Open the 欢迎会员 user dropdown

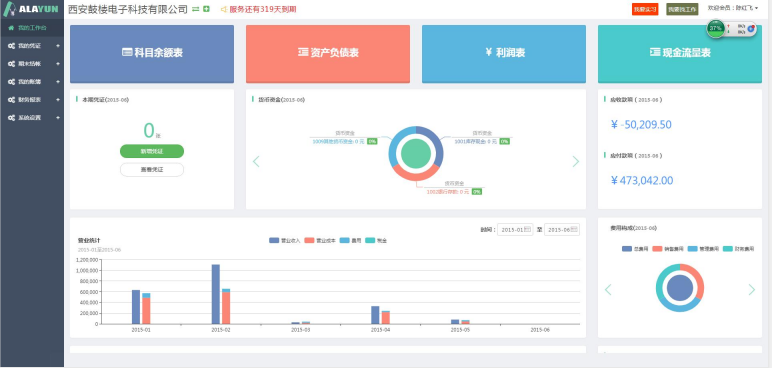(733, 8)
